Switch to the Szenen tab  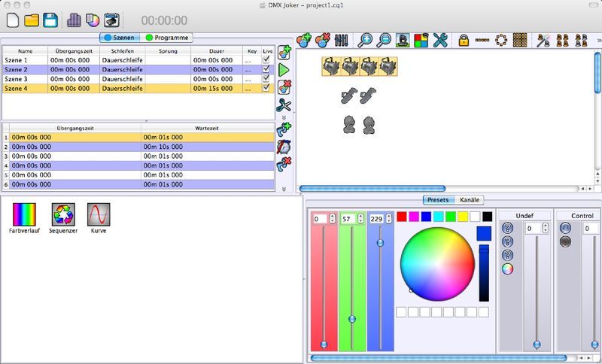click(x=120, y=38)
